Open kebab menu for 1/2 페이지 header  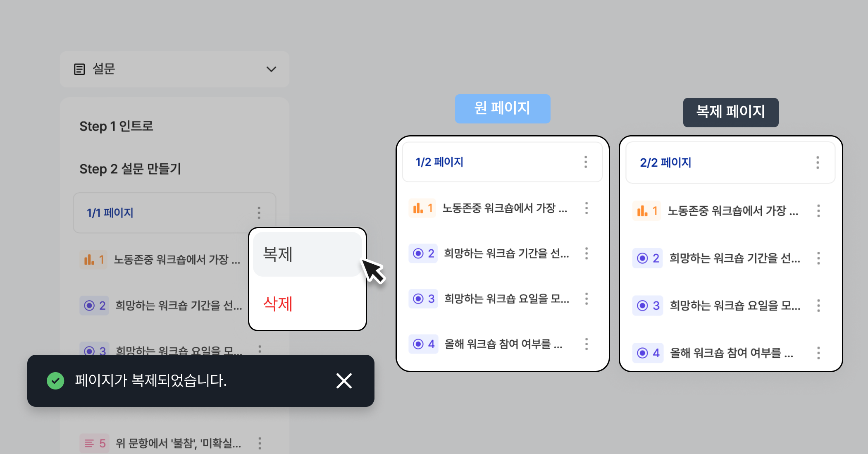pyautogui.click(x=586, y=162)
